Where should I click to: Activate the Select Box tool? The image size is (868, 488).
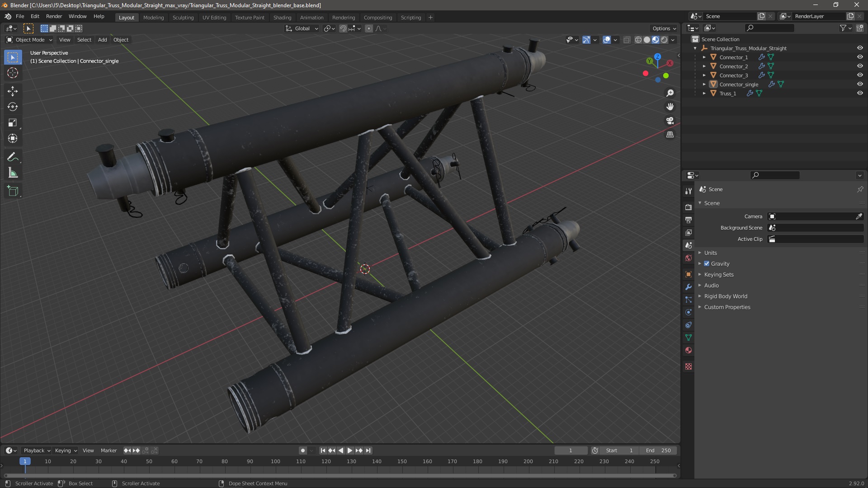(13, 57)
